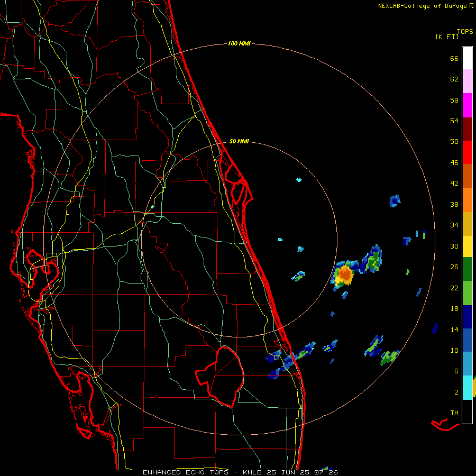Click the Lake Okeechobee outline on the map
This screenshot has width=476, height=476.
coord(220,377)
